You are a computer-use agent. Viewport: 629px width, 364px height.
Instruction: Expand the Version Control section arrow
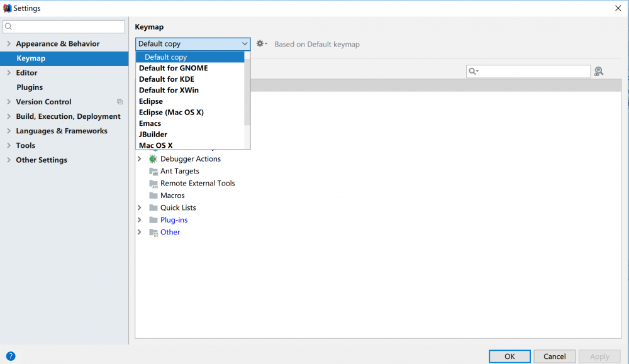(x=9, y=102)
